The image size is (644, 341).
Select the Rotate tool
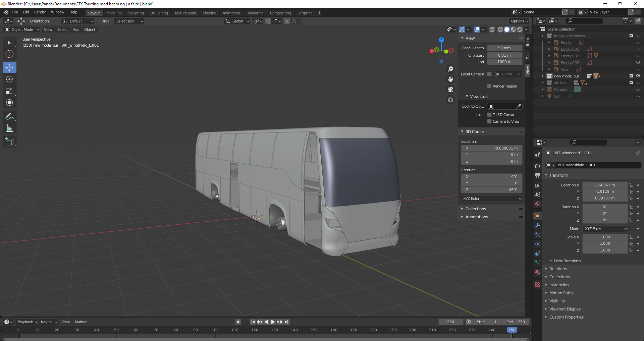tap(9, 79)
